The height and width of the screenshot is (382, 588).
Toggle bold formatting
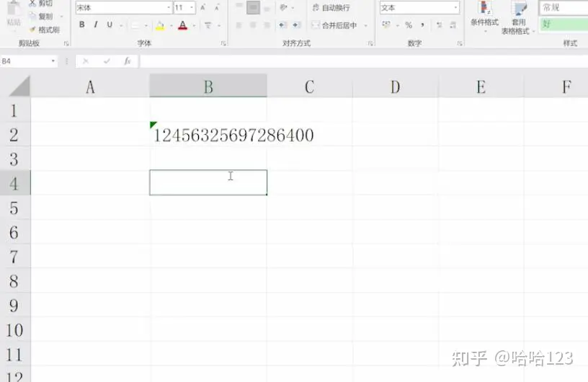point(81,25)
